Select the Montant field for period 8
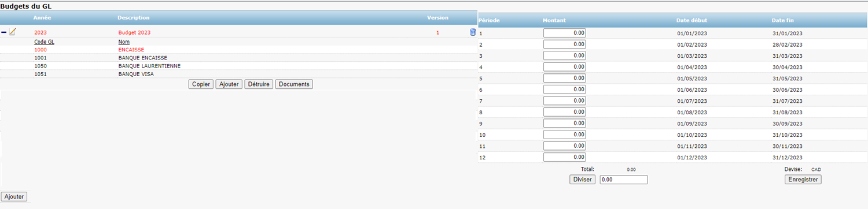 tap(565, 112)
